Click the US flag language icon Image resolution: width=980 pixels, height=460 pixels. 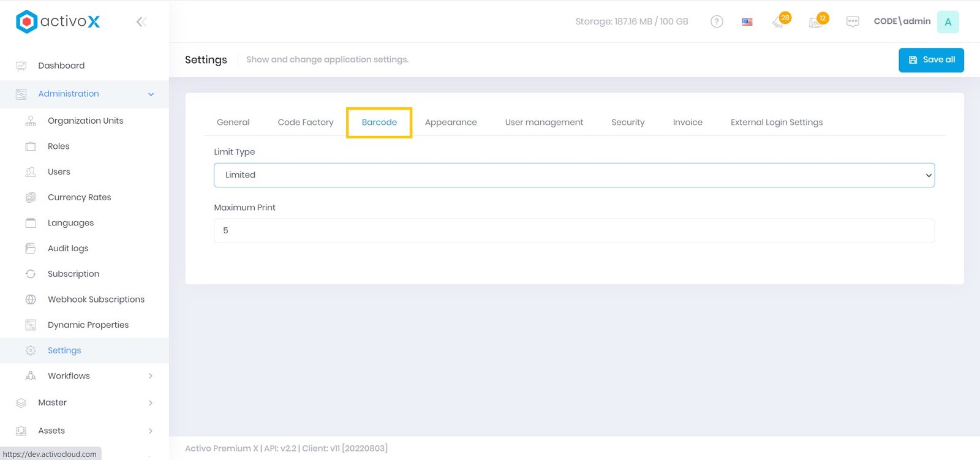coord(747,22)
